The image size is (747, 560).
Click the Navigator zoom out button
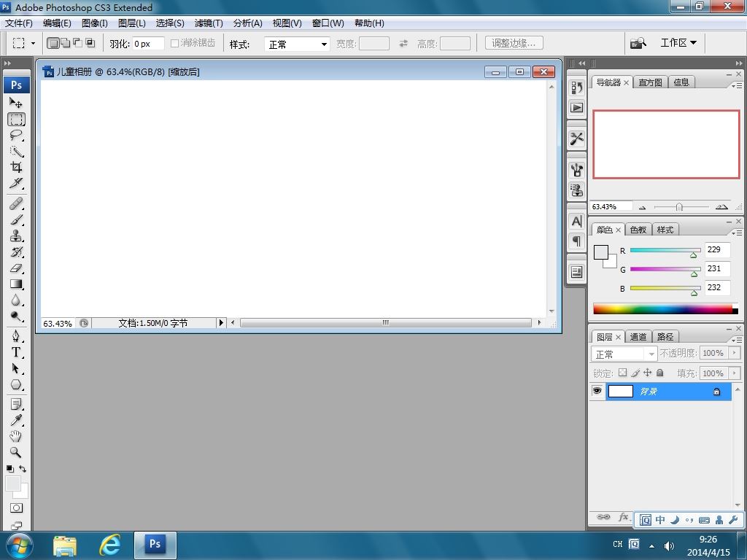tap(642, 207)
